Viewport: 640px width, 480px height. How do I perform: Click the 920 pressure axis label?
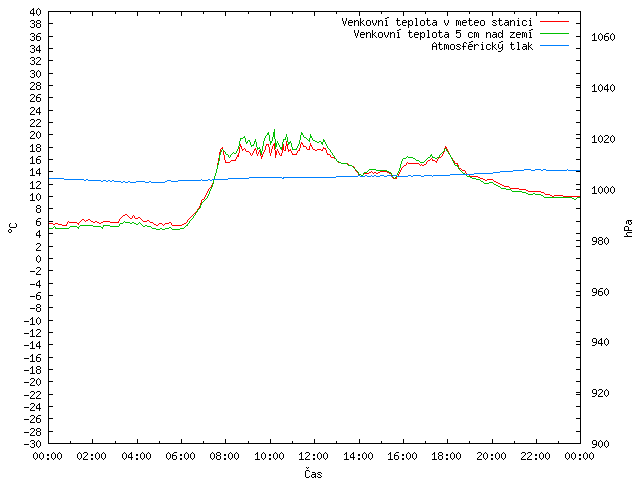pos(600,393)
